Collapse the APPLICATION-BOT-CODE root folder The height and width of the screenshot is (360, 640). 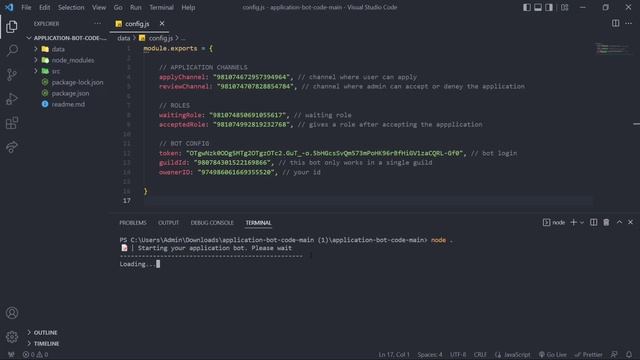tap(67, 38)
